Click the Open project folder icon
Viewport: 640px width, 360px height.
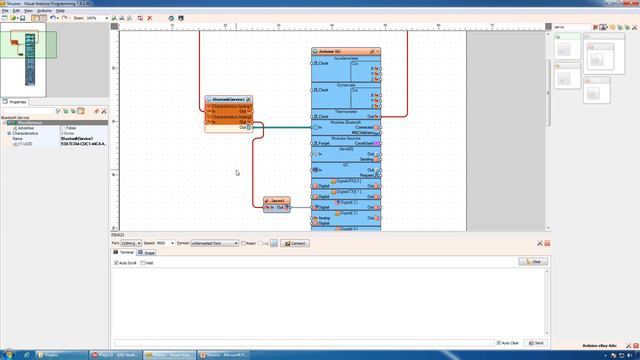click(x=13, y=18)
